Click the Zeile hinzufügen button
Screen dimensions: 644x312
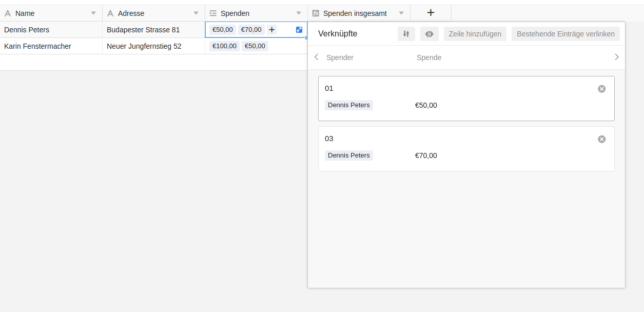coord(475,34)
